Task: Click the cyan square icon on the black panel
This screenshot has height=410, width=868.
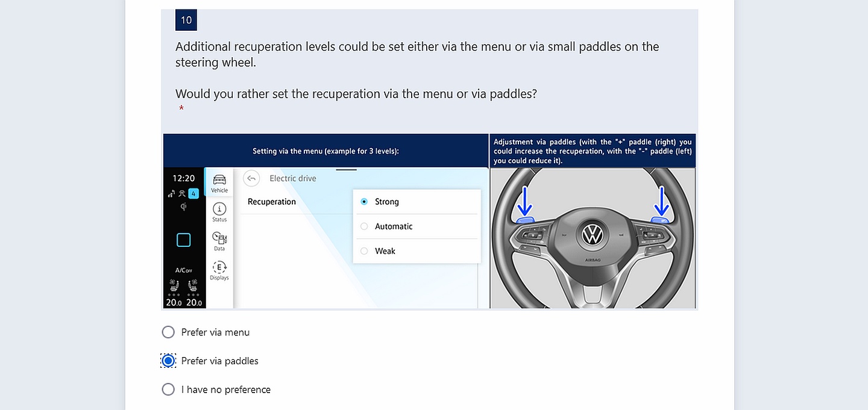Action: 184,240
